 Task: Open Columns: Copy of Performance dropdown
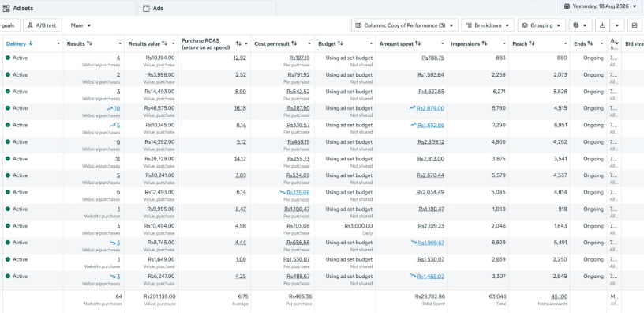pyautogui.click(x=405, y=25)
